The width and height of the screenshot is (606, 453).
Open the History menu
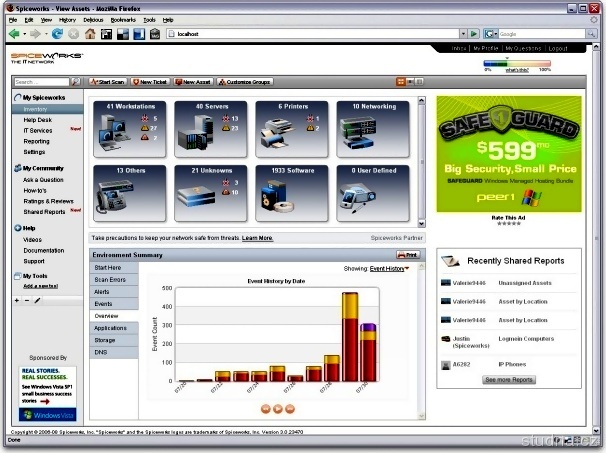tap(67, 20)
